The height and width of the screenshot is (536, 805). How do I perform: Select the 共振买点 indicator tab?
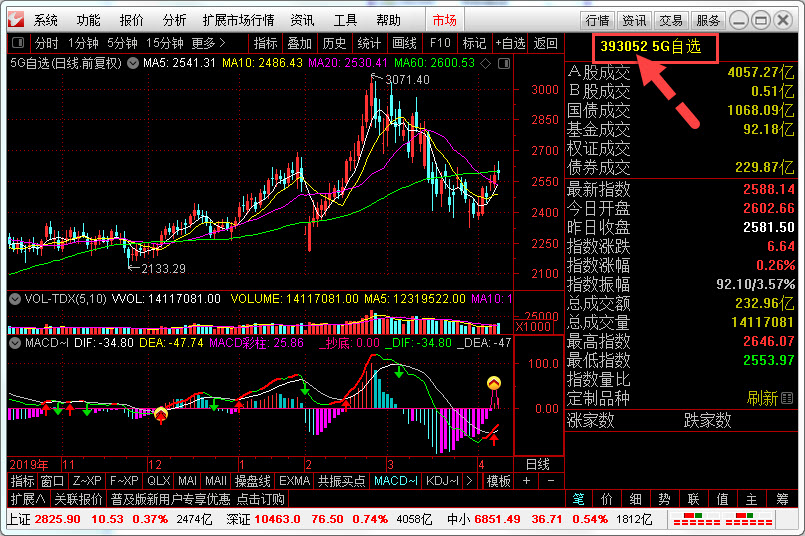coord(341,481)
